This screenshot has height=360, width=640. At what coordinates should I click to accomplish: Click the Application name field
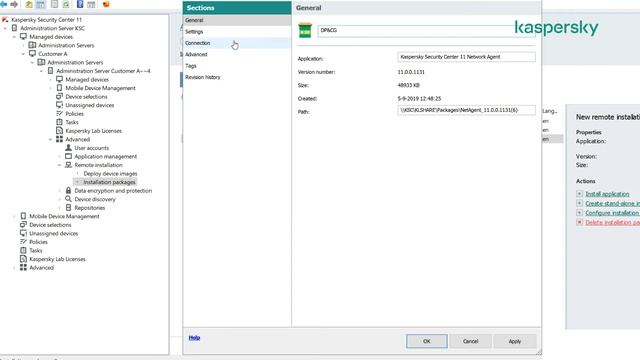point(466,57)
